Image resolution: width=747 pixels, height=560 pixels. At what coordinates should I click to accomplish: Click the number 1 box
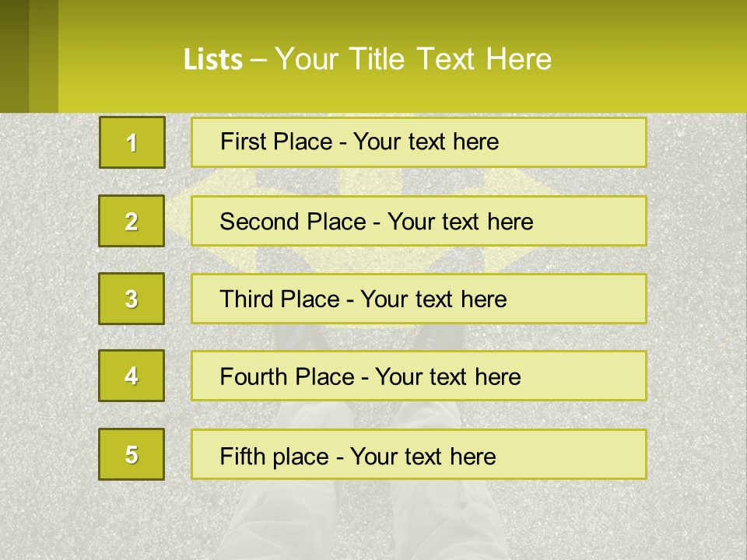[x=132, y=142]
